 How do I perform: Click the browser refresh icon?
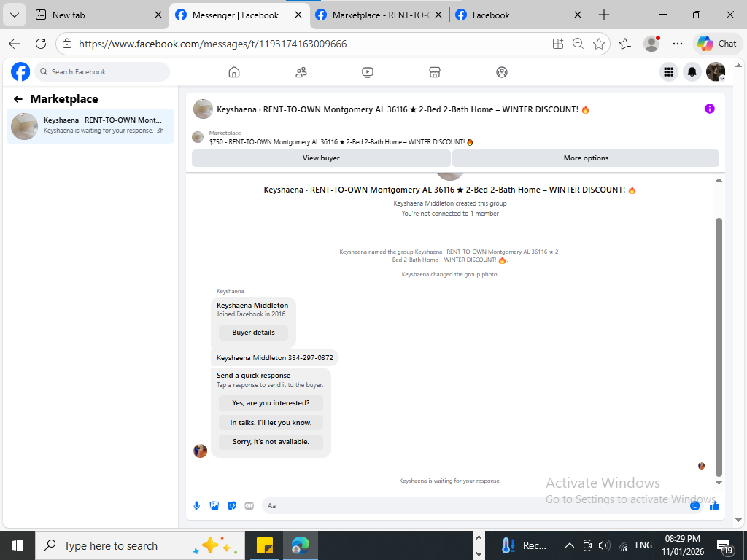41,44
